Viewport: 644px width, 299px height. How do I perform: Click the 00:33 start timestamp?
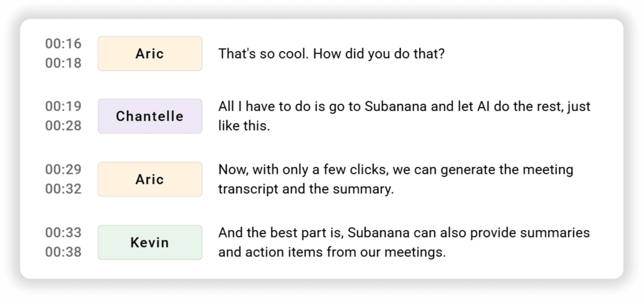[63, 233]
